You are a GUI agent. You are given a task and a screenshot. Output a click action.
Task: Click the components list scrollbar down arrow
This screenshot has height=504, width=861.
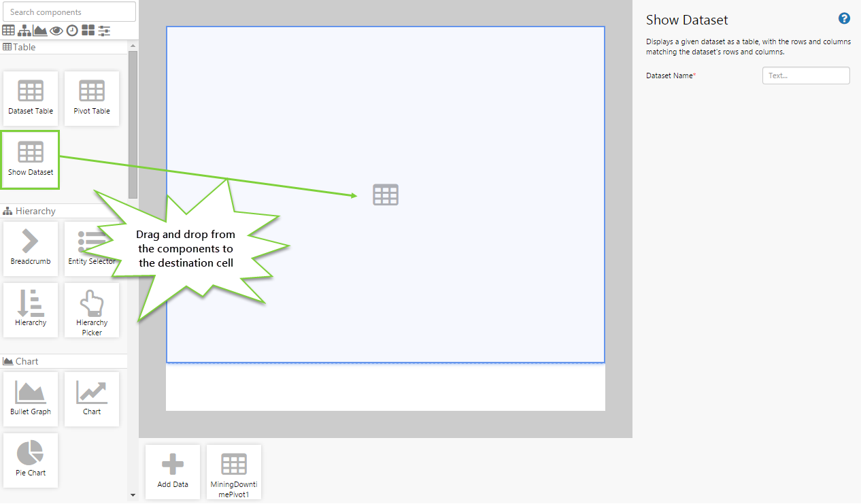coord(133,495)
